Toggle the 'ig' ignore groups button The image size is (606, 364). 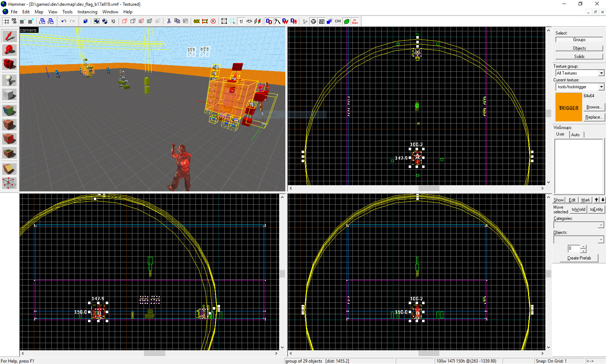point(113,21)
